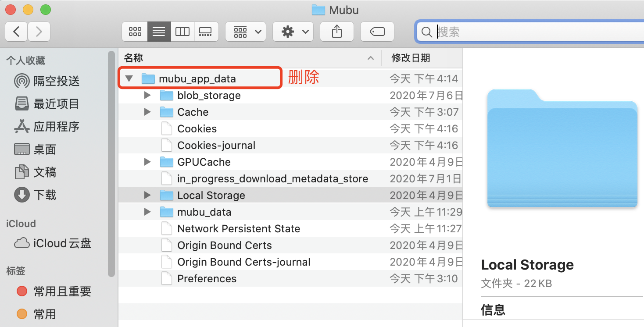The height and width of the screenshot is (327, 644).
Task: Open 最近项目 in the sidebar
Action: tap(47, 104)
